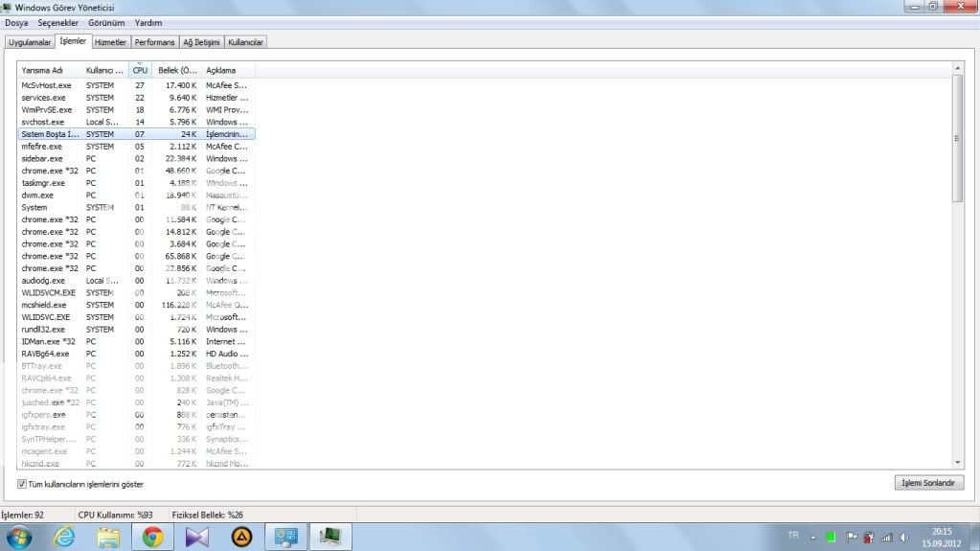Select the igfxpers.exe process

[x=136, y=415]
